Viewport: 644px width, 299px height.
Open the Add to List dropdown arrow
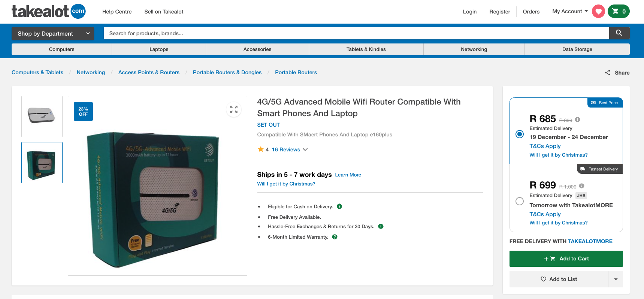coord(616,279)
